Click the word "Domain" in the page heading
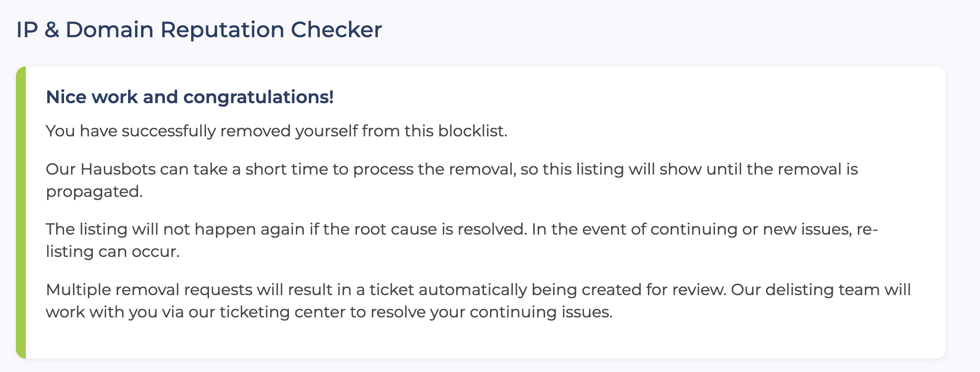 (x=109, y=30)
